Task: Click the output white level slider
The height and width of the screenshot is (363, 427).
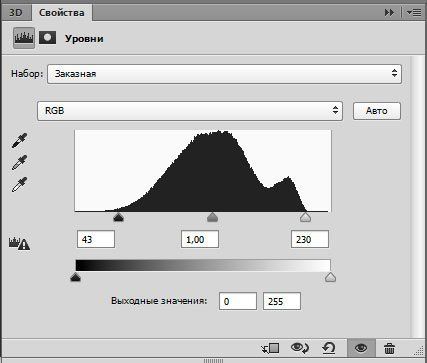Action: pyautogui.click(x=330, y=277)
